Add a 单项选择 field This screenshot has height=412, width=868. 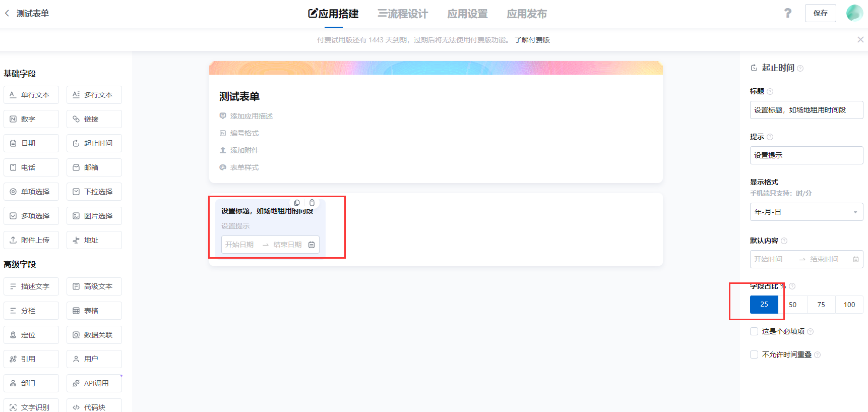(31, 192)
